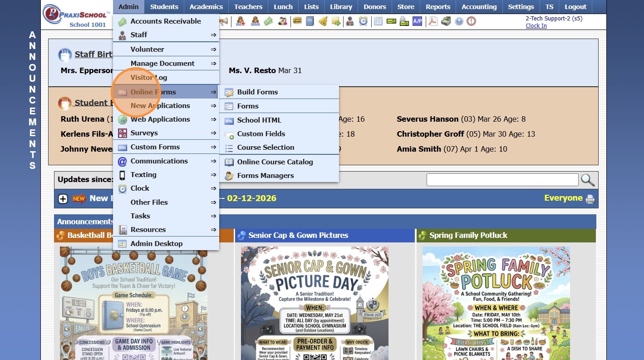Image resolution: width=644 pixels, height=360 pixels.
Task: Choose Admin Desktop menu entry
Action: click(x=166, y=244)
